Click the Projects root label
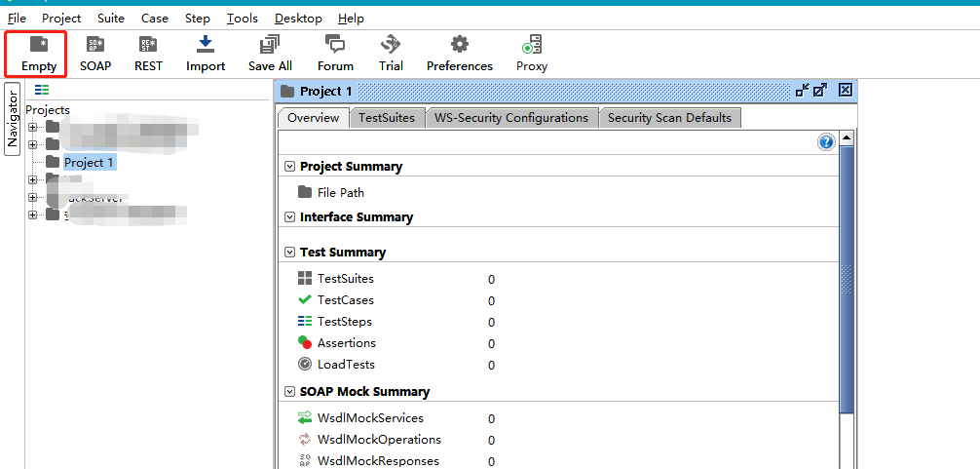This screenshot has width=980, height=469. [x=48, y=110]
